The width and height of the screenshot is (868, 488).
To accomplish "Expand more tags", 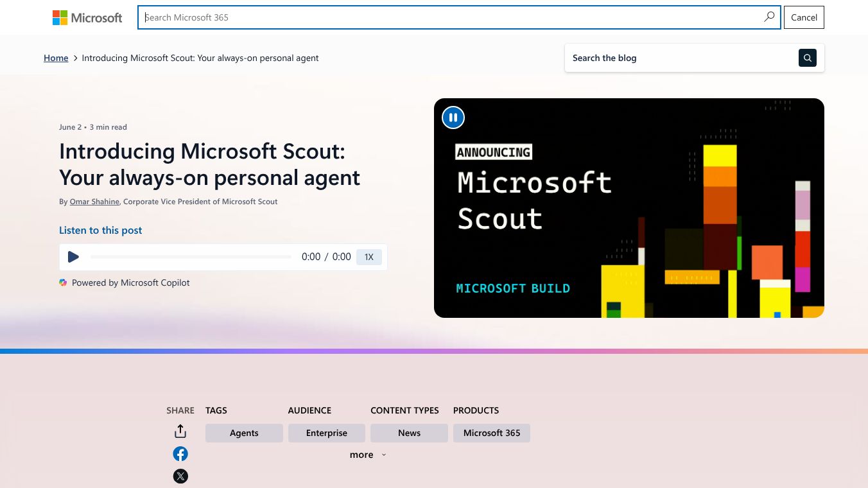I will pyautogui.click(x=368, y=455).
